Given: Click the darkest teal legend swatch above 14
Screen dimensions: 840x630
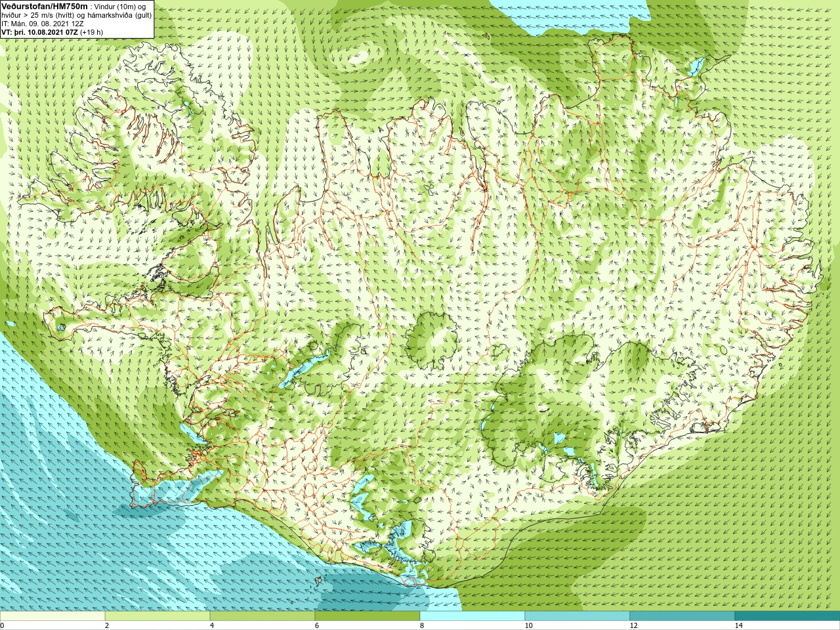Looking at the screenshot, I should click(x=787, y=616).
